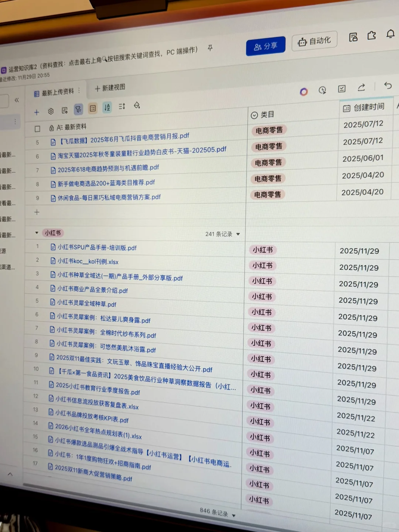Click 新建视图 to create a new view
Image resolution: width=399 pixels, height=532 pixels.
(110, 88)
